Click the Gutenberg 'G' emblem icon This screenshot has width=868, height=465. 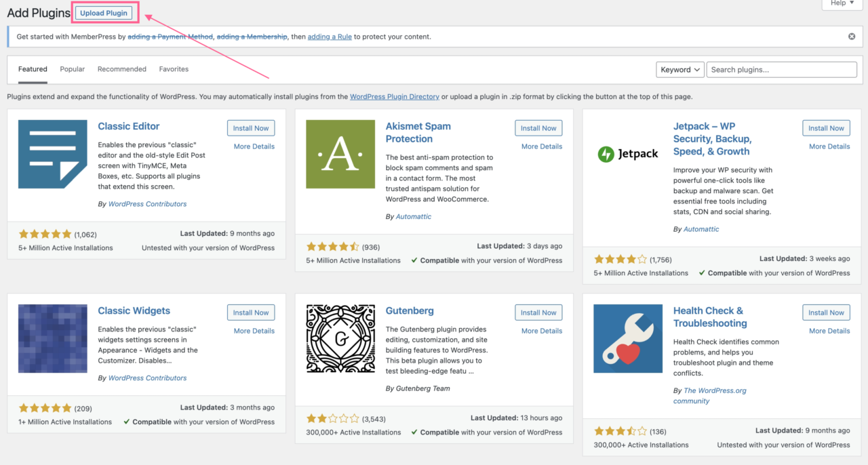point(340,338)
